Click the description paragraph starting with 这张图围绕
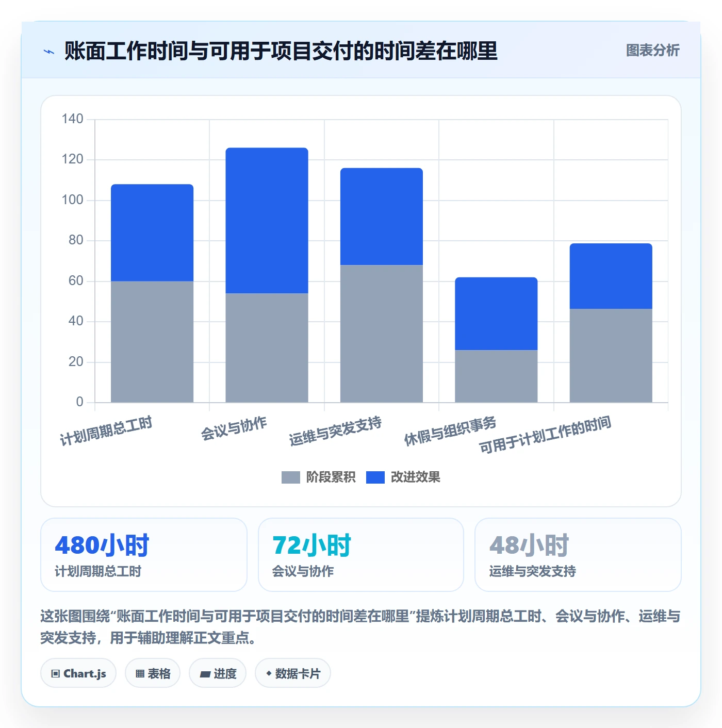722x728 pixels. pos(360,627)
